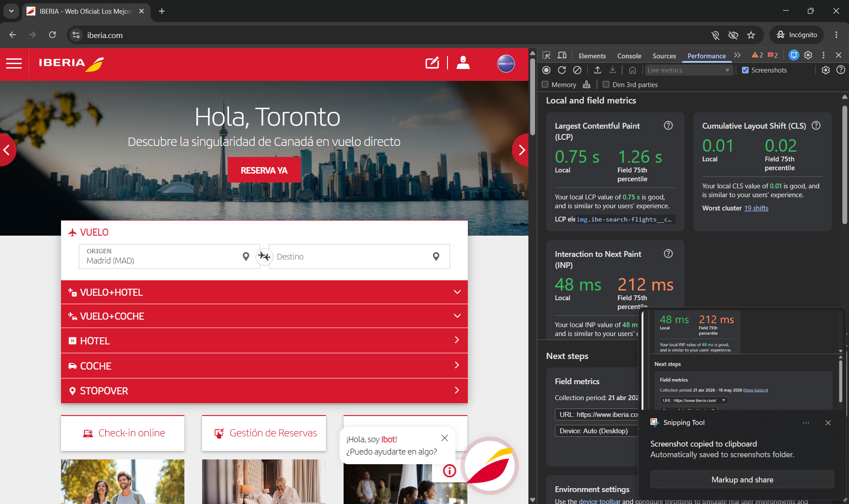Swap origin and destination airports
This screenshot has height=504, width=849.
coord(264,256)
